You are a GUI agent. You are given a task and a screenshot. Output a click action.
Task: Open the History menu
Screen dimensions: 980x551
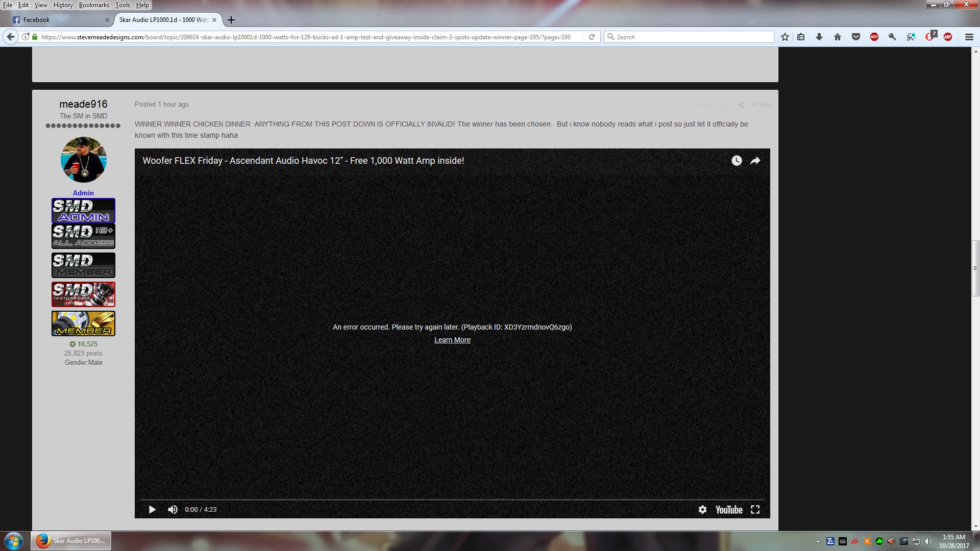pos(63,5)
